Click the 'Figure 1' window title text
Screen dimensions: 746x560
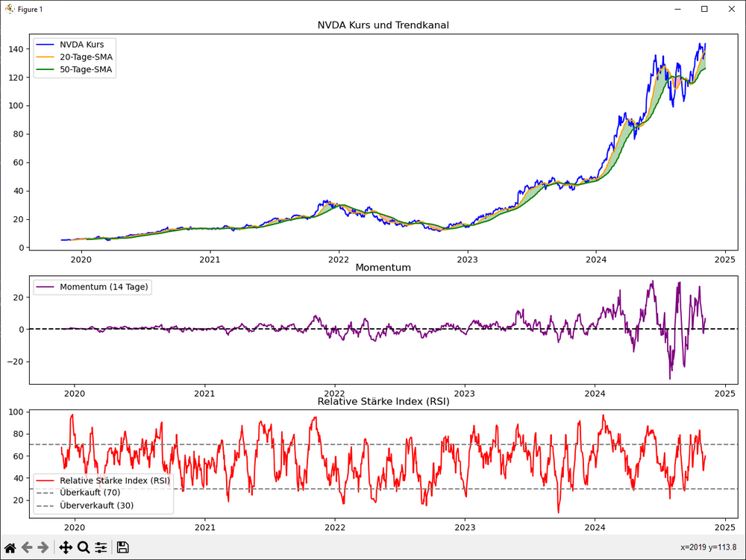pos(30,10)
